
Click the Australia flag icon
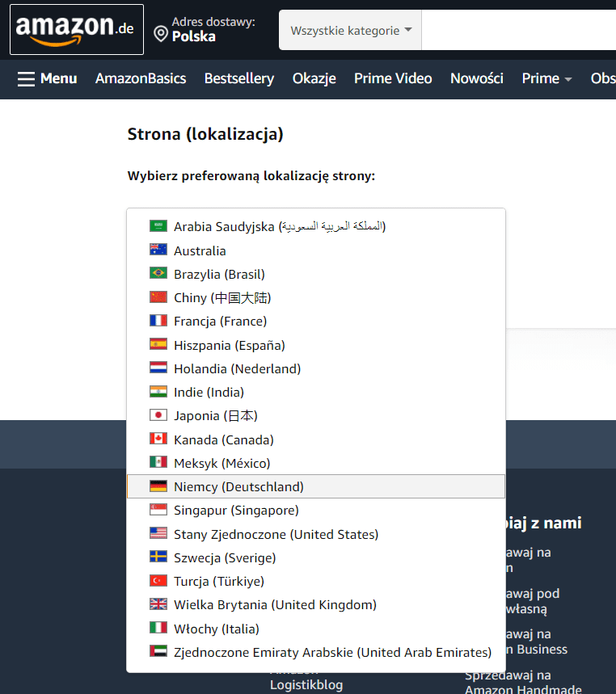coord(158,250)
